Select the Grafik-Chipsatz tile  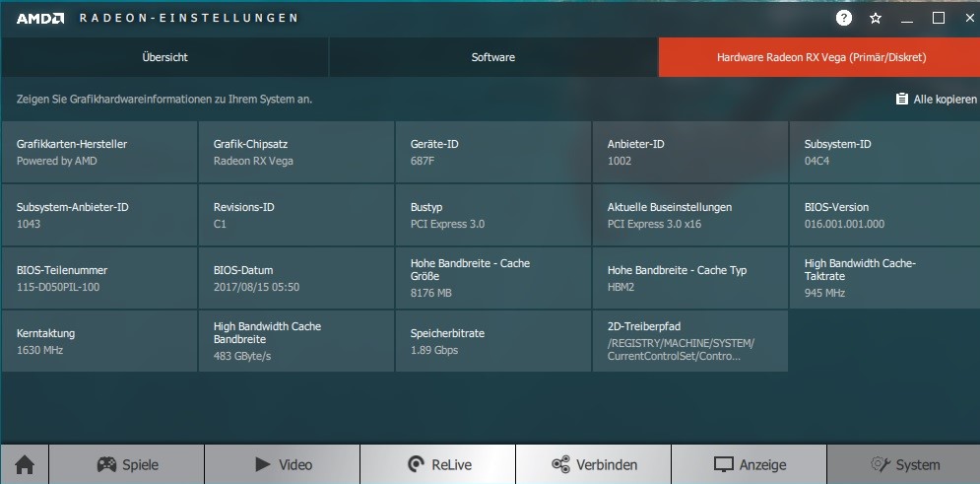296,152
